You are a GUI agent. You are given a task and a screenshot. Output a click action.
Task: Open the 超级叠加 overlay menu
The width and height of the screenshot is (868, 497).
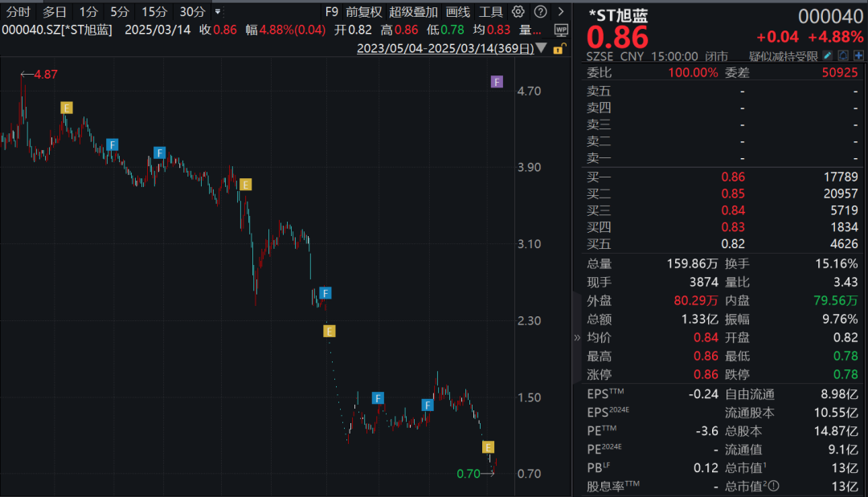tap(414, 11)
